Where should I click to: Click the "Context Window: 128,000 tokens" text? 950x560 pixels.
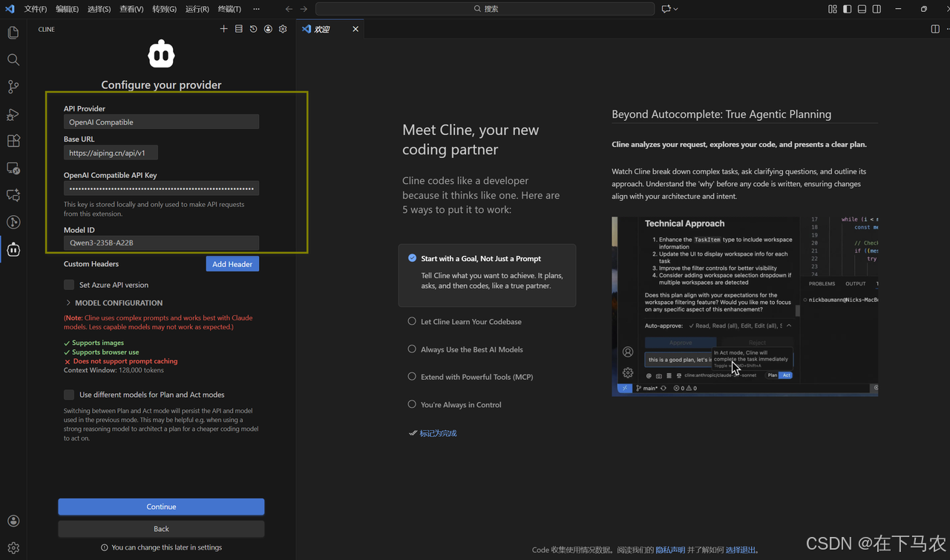[114, 370]
